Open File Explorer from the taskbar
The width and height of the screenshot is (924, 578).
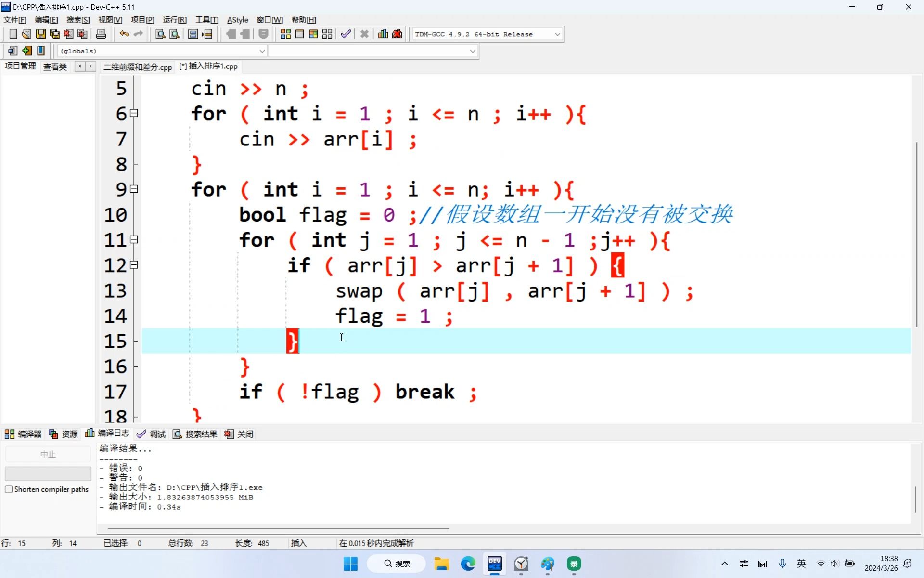(x=441, y=564)
